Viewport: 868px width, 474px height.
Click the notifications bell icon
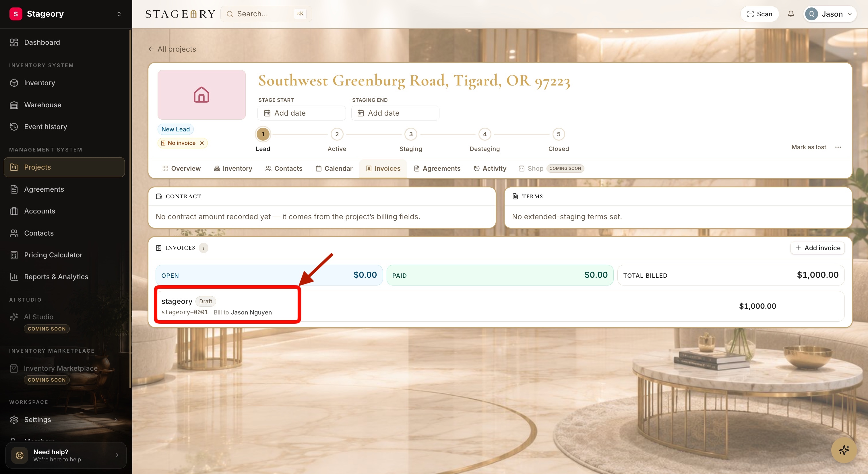(x=791, y=14)
